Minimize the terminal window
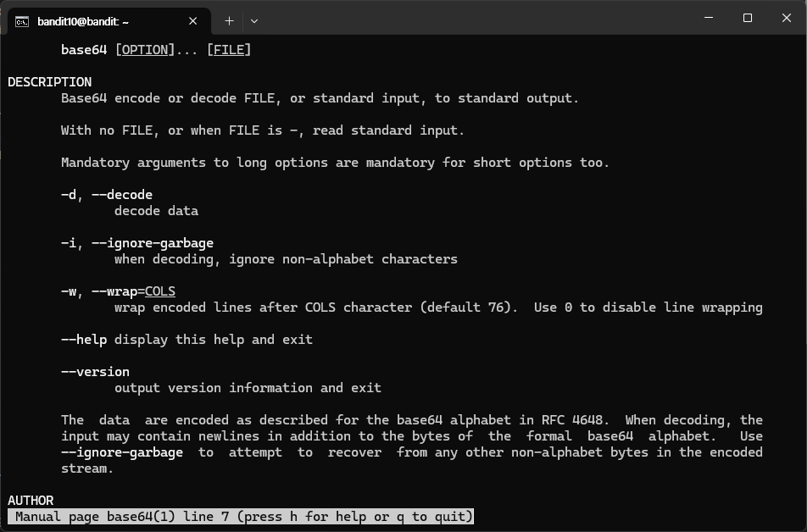The height and width of the screenshot is (532, 807). point(709,18)
